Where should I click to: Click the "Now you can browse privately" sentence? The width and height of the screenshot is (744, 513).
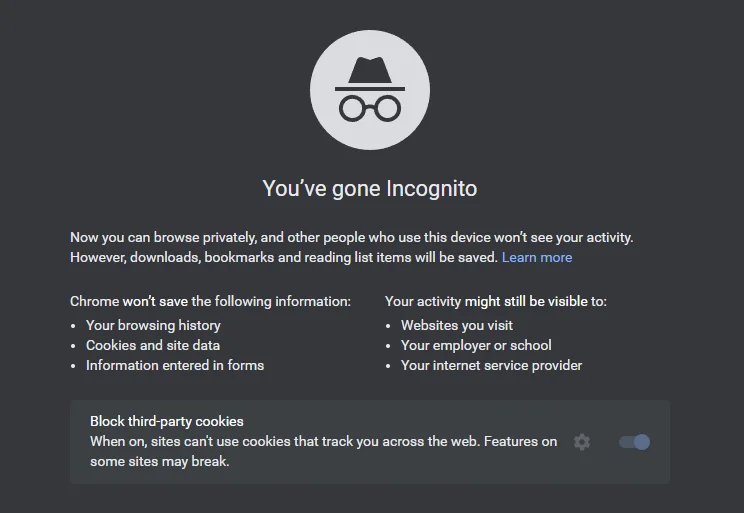[x=352, y=237]
